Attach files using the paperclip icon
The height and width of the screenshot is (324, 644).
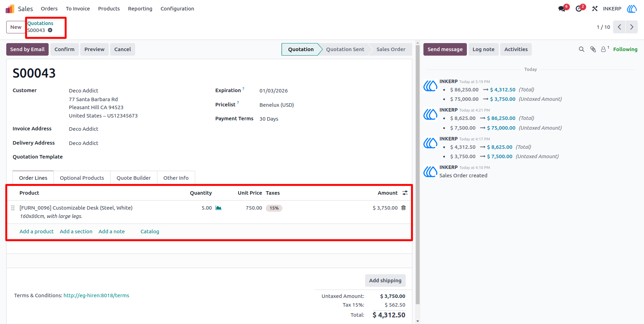(593, 49)
